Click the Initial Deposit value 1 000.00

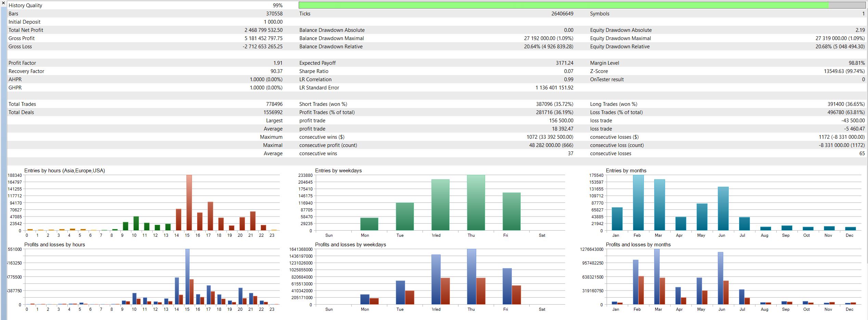273,22
